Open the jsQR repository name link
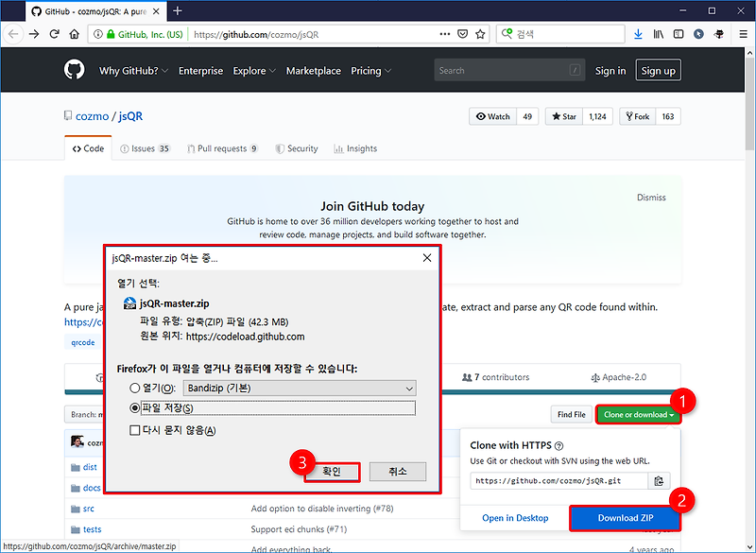 click(x=130, y=116)
